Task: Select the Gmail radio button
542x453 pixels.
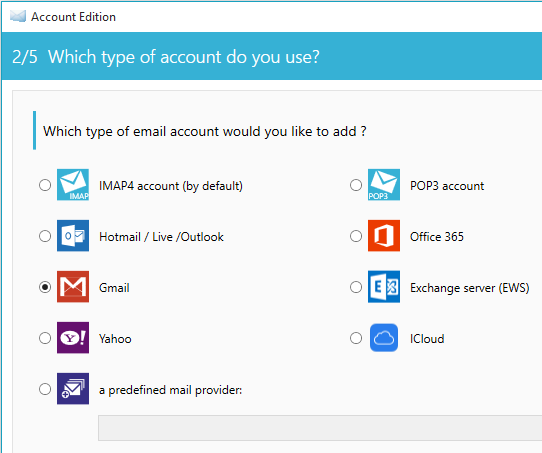Action: tap(45, 287)
